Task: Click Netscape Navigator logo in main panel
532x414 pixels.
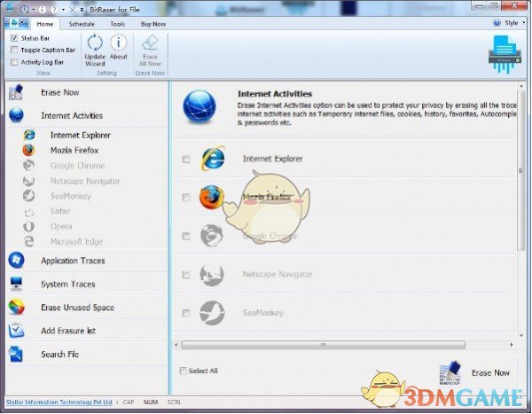Action: 212,274
